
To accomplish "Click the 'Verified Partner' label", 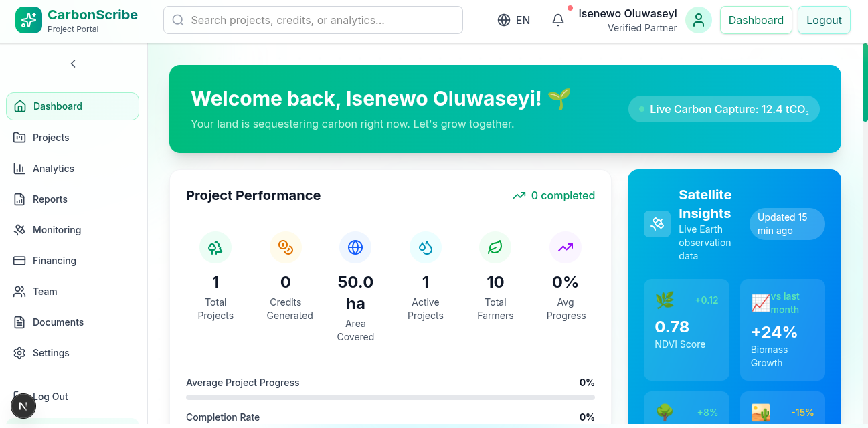I will [x=642, y=28].
